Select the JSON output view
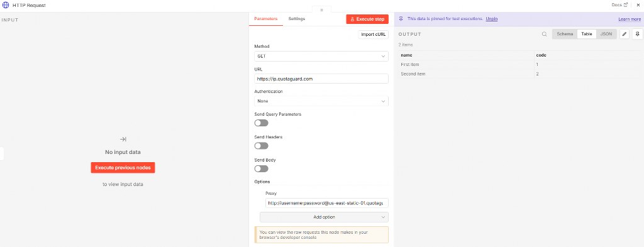 tap(606, 34)
